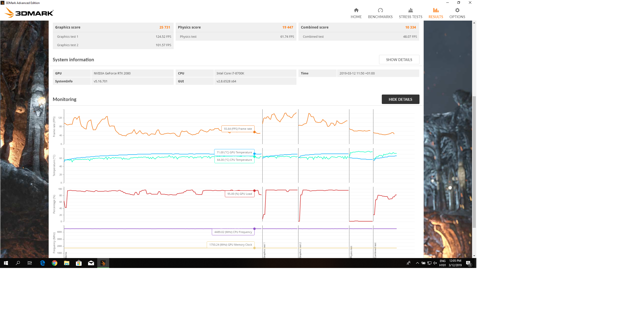The width and height of the screenshot is (644, 331).
Task: Click the Physics test row
Action: [236, 36]
